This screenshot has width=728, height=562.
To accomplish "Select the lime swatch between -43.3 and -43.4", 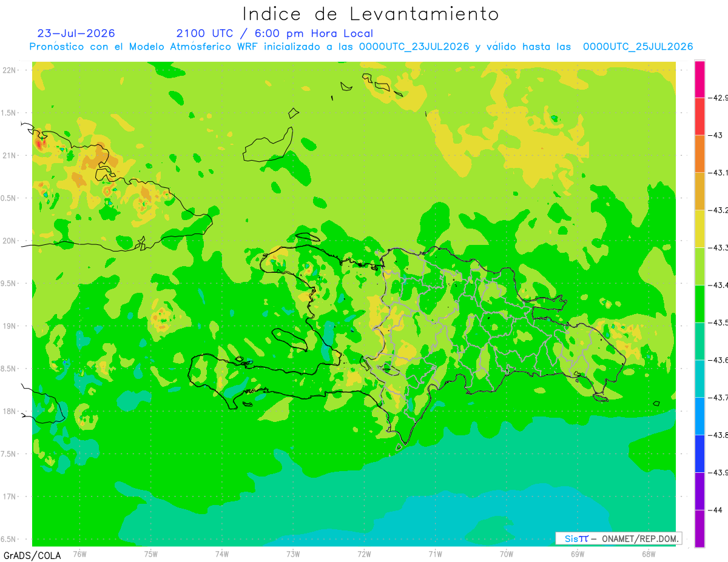I will pos(699,266).
